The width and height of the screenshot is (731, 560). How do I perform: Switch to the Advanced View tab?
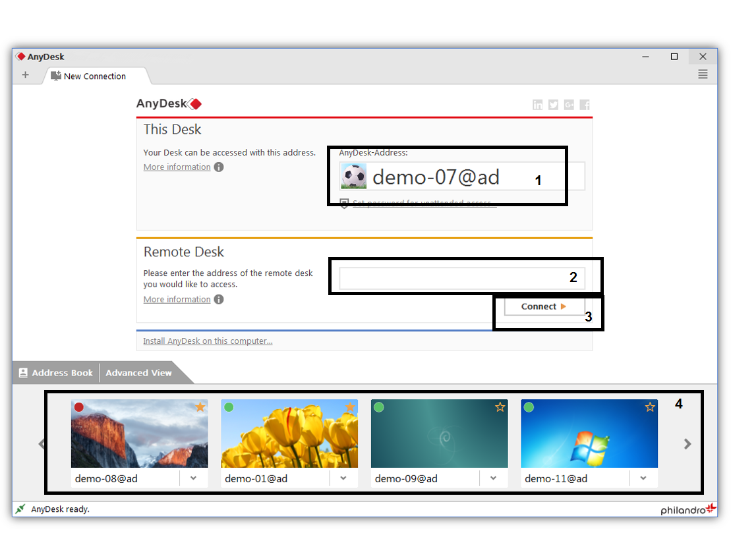[138, 373]
